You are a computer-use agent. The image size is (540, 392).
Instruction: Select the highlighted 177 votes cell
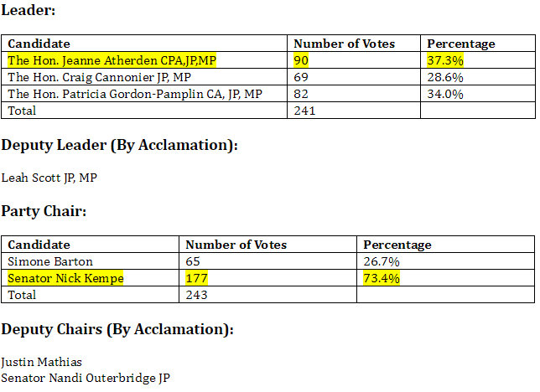coord(196,278)
